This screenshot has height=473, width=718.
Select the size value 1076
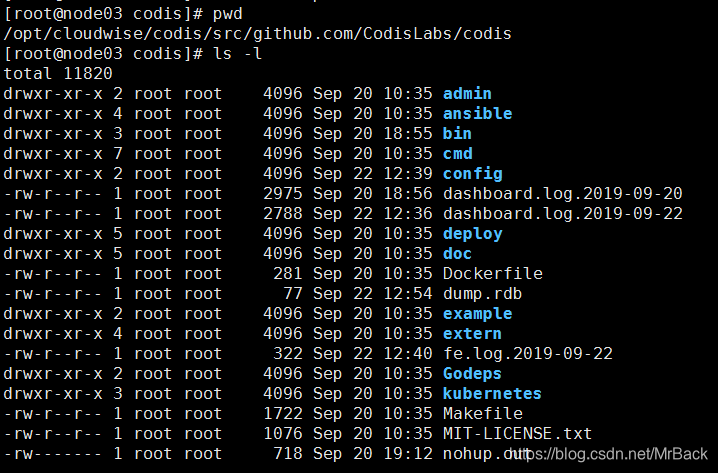pos(283,434)
